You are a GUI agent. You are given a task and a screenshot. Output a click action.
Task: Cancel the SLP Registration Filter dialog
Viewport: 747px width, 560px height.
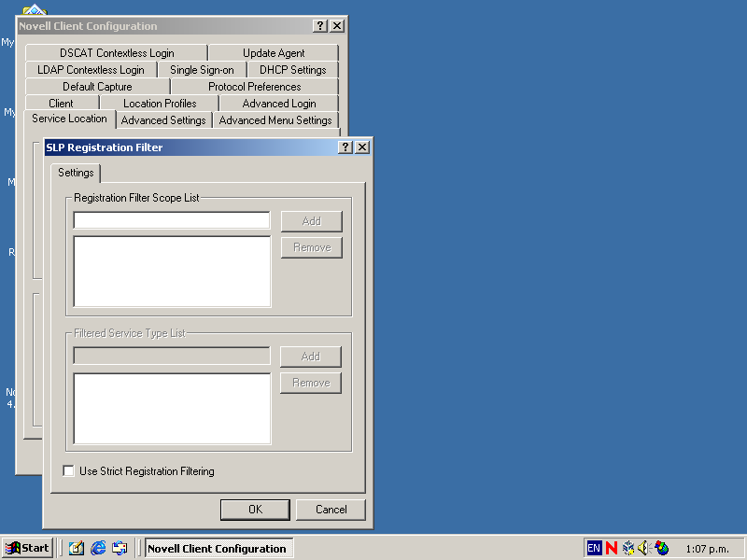point(331,510)
